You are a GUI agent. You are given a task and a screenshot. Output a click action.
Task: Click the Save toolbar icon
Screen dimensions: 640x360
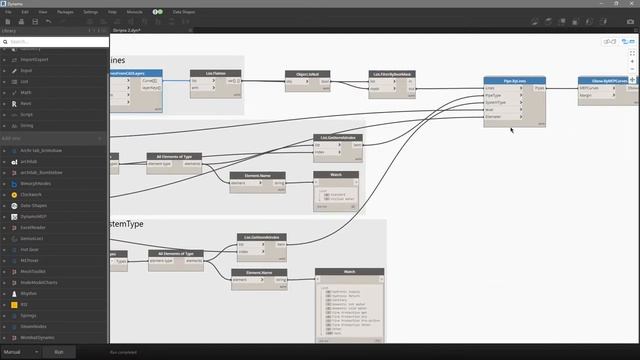pyautogui.click(x=35, y=22)
